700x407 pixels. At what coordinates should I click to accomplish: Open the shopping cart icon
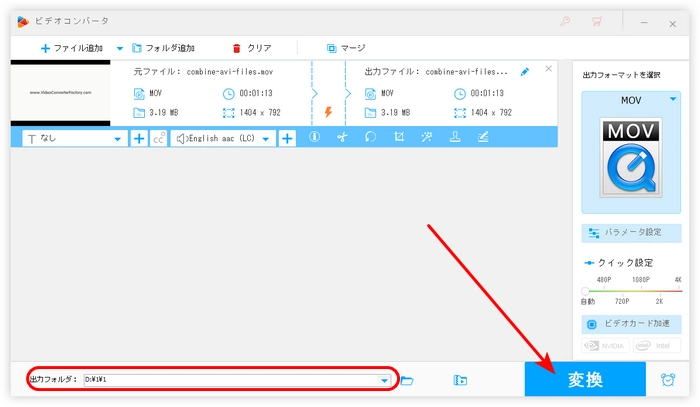(596, 21)
